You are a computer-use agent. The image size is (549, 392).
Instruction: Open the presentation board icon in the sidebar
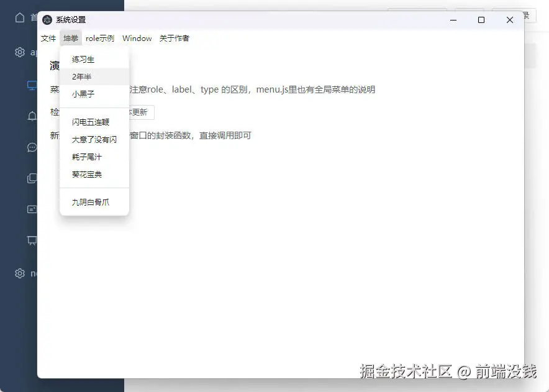tap(32, 240)
